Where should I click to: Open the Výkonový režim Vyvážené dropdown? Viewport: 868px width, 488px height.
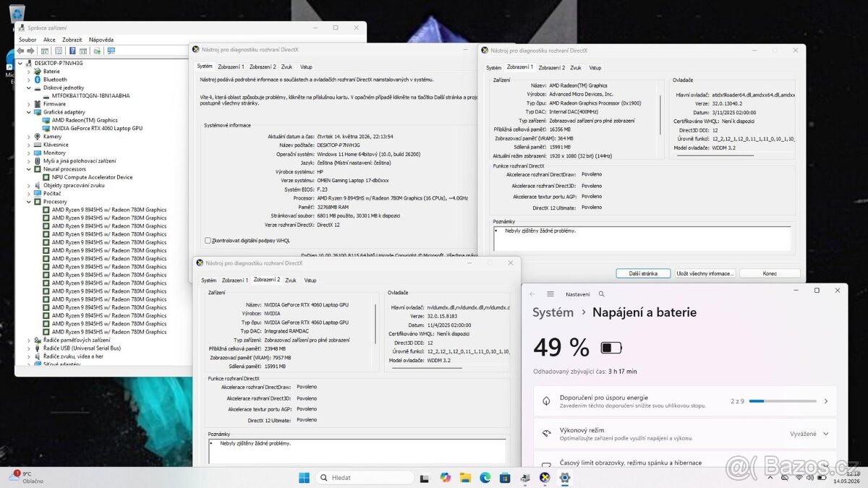click(x=809, y=434)
